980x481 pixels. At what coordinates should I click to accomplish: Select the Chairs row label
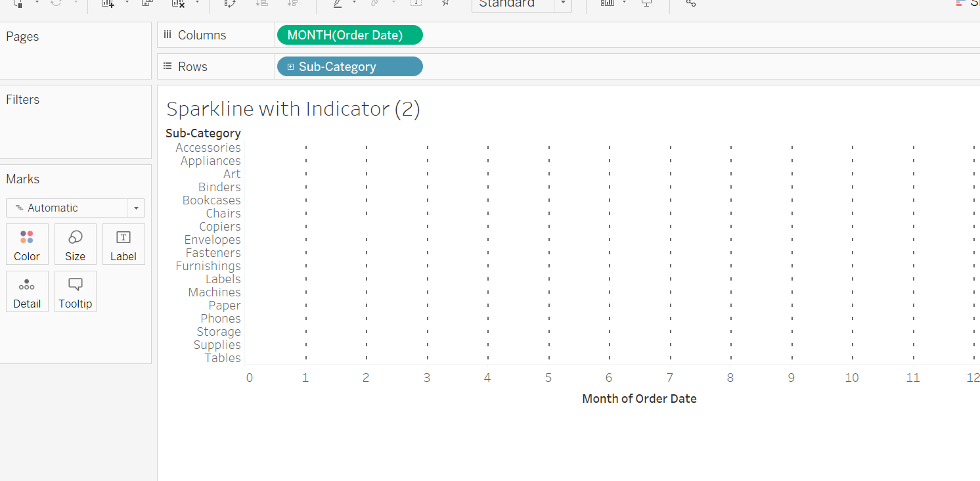(223, 214)
